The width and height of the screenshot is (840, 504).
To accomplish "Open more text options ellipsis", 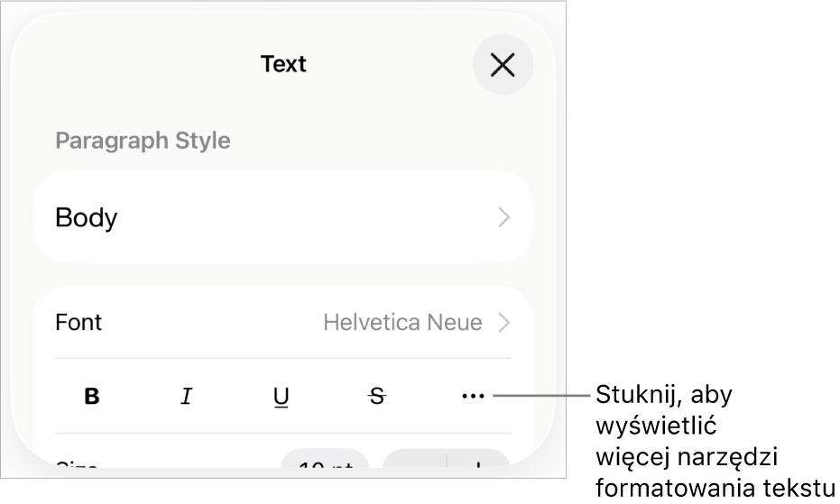I will (473, 396).
